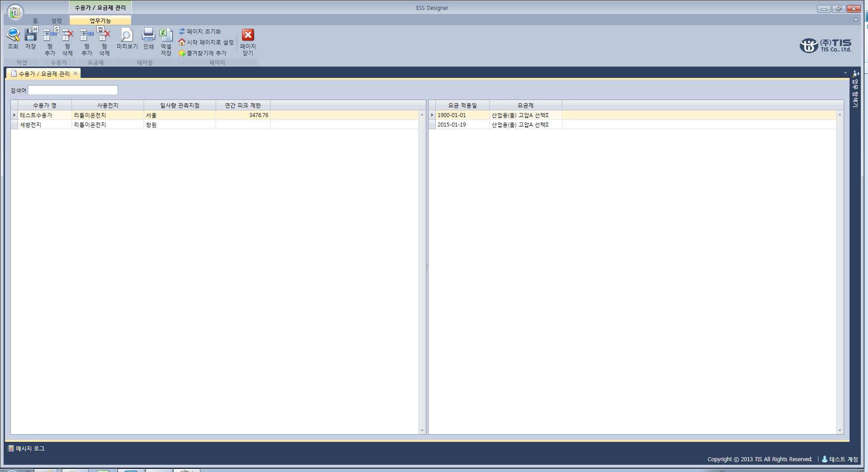Click 리튬이온전지 in the 테스트수용가 row
The width and height of the screenshot is (868, 472).
coord(108,115)
